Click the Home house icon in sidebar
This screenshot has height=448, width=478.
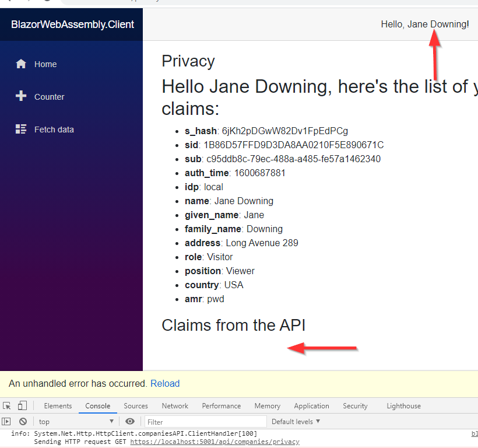[x=21, y=64]
